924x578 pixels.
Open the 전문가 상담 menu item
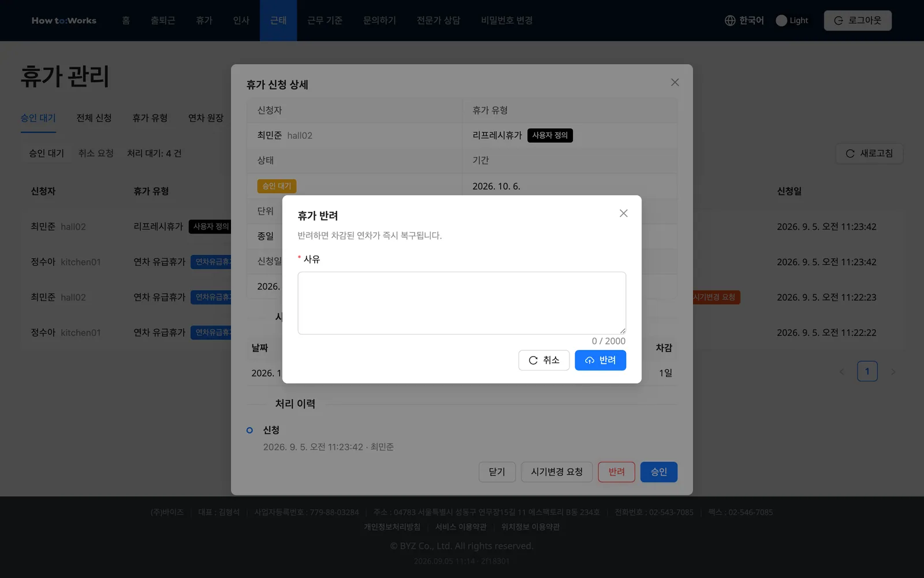[x=438, y=20]
